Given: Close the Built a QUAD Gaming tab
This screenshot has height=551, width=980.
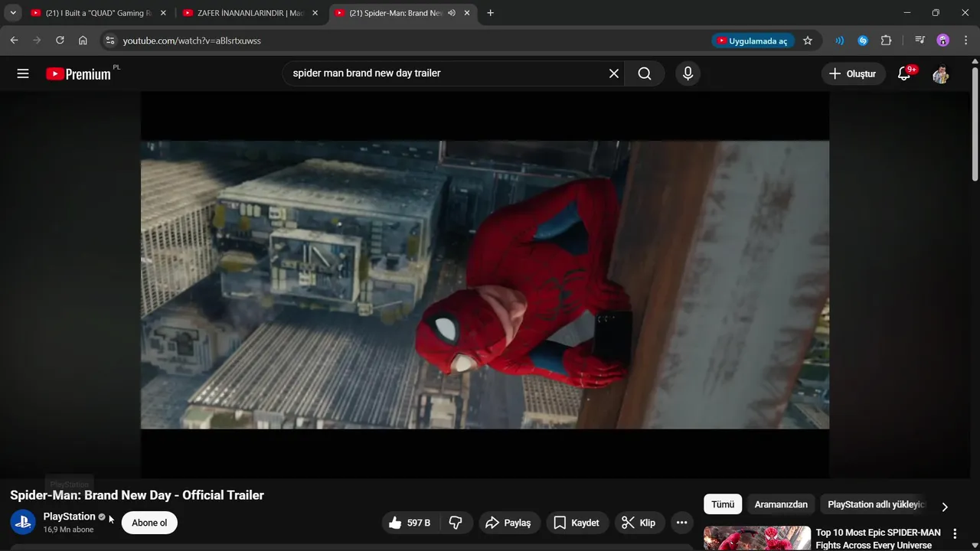Looking at the screenshot, I should (163, 13).
